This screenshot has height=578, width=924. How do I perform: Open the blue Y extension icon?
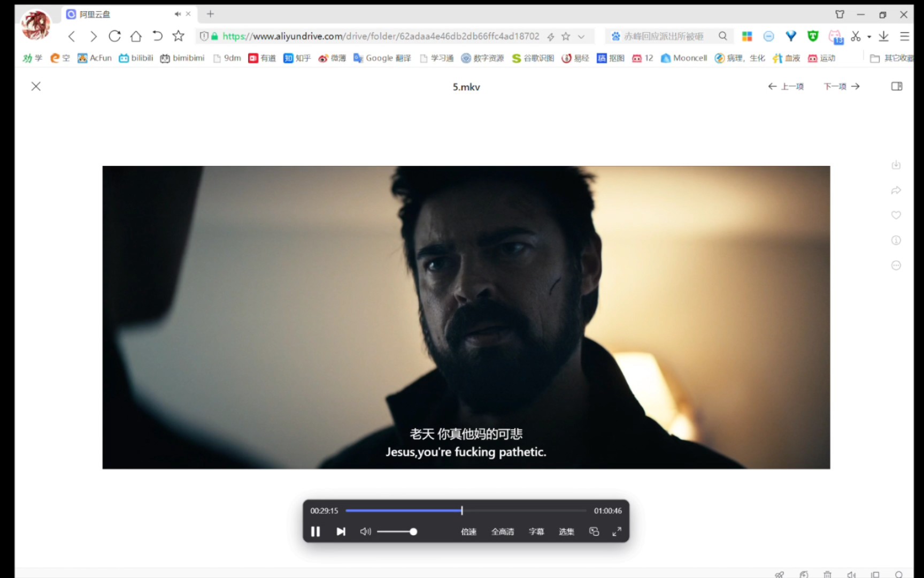coord(791,36)
